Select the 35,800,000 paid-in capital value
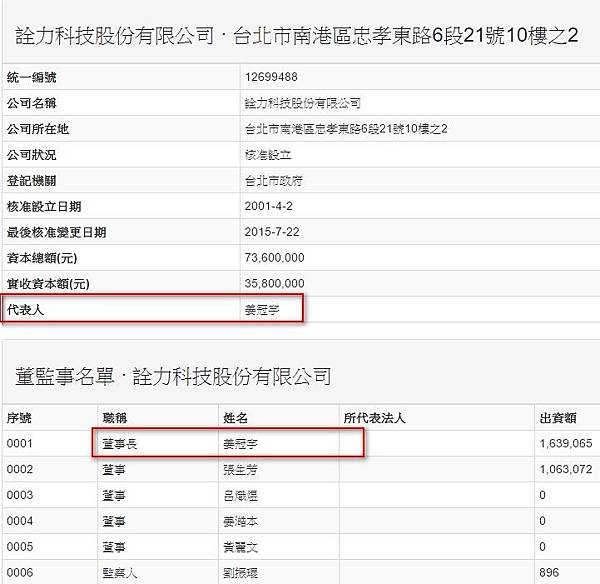 (x=274, y=284)
